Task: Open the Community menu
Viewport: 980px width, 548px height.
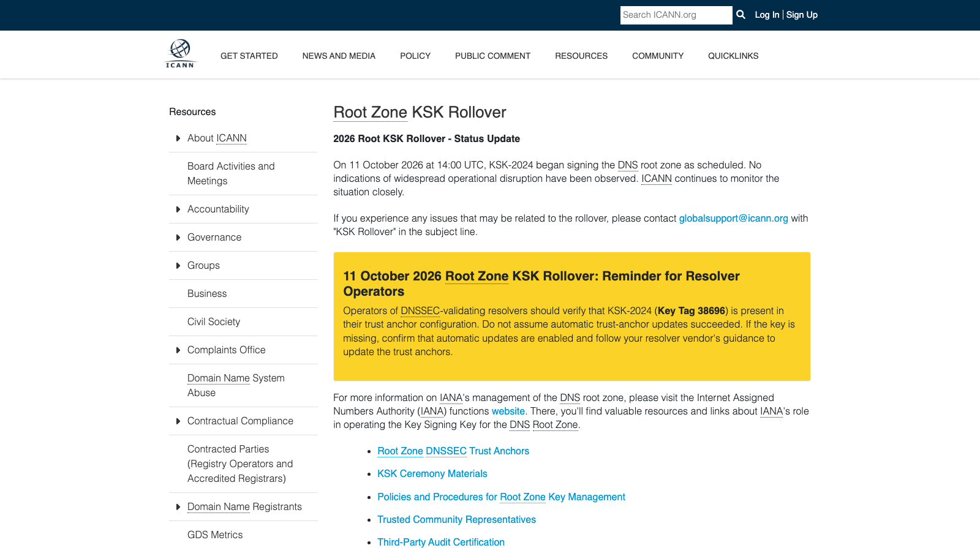Action: tap(658, 56)
